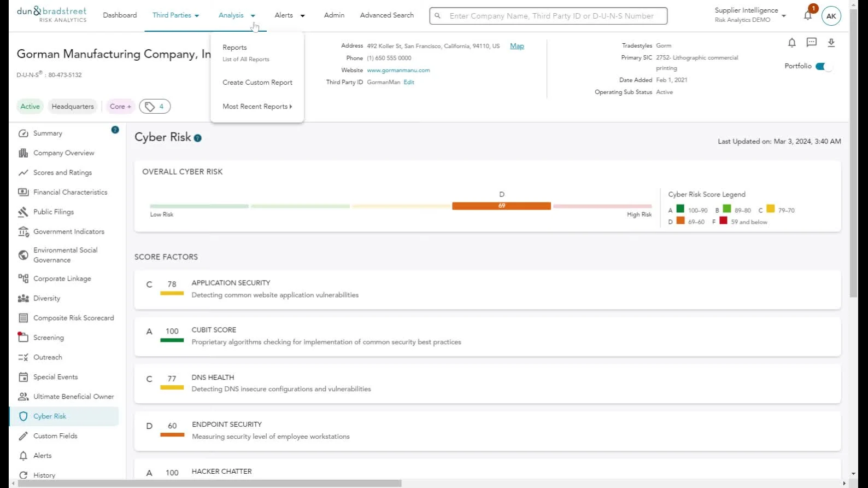Open notifications bell with badge
Screen dimensions: 868x488
pyautogui.click(x=808, y=15)
